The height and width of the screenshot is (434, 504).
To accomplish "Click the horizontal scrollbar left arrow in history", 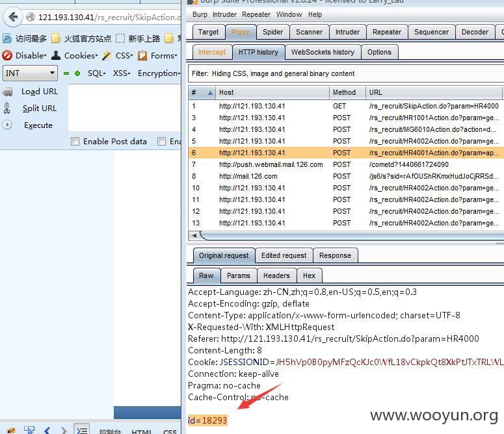I will (x=194, y=235).
